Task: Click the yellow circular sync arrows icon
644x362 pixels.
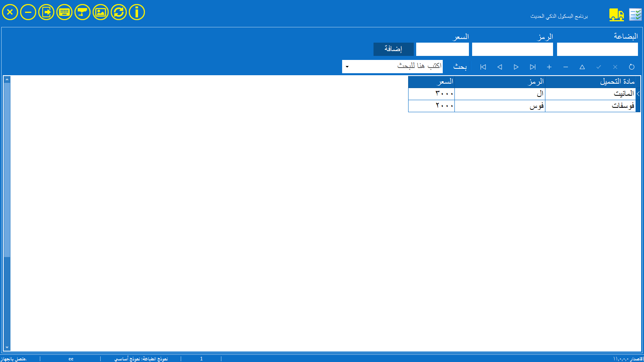Action: pyautogui.click(x=119, y=12)
